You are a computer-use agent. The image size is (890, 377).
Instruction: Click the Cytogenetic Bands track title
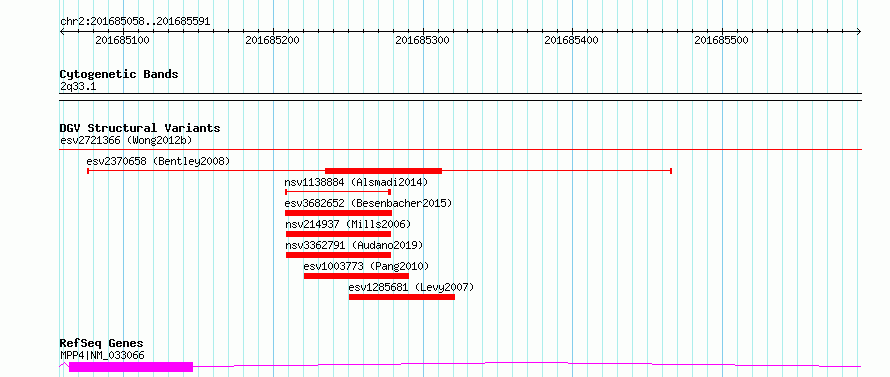pos(119,74)
